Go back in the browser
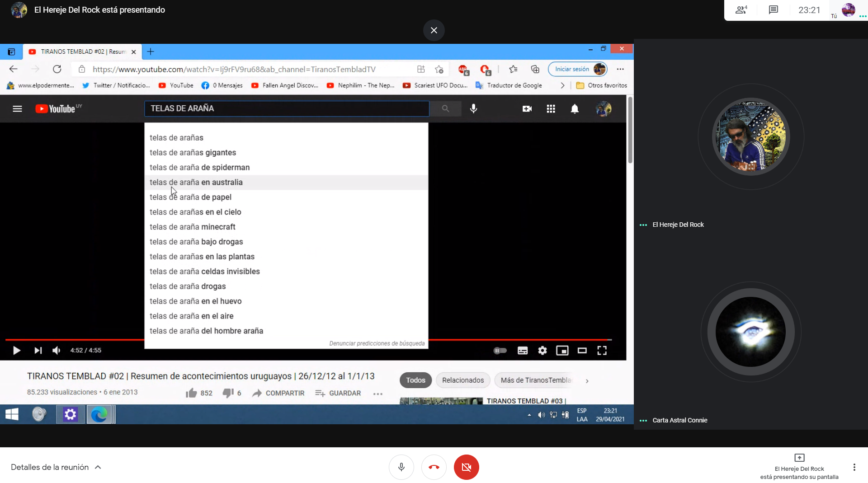The image size is (868, 483). click(14, 69)
